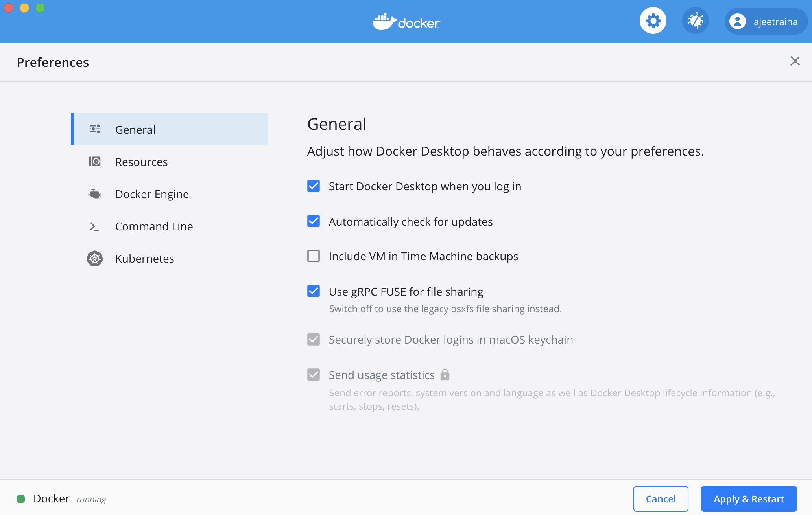Click the Kubernetes wheel icon
The width and height of the screenshot is (812, 515).
[95, 258]
